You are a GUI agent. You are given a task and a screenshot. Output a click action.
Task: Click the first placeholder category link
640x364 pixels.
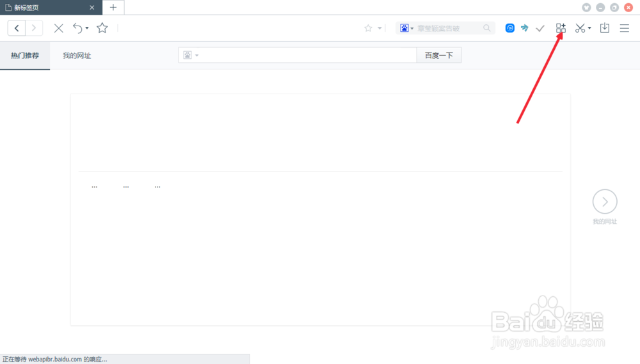tap(94, 187)
